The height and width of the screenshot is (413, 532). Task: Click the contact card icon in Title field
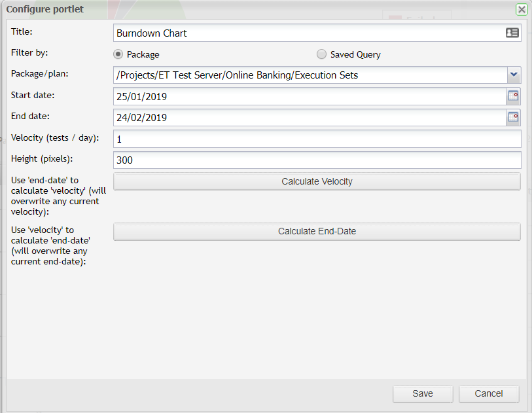[512, 33]
